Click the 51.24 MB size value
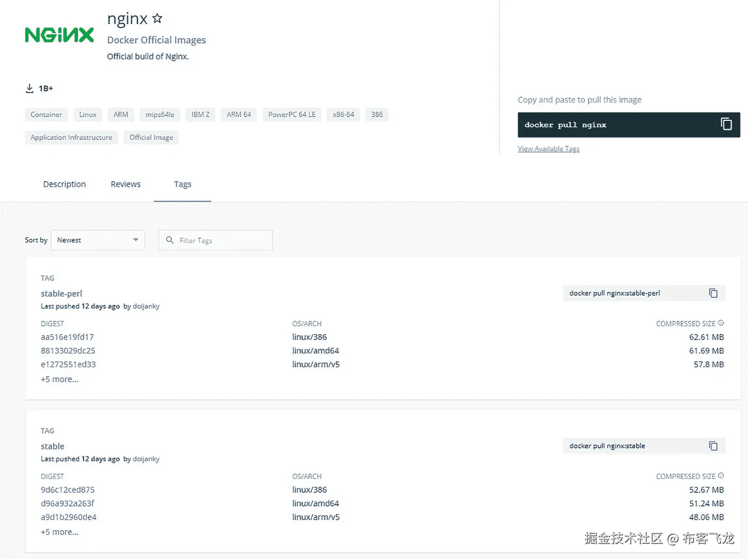Screen dimensions: 749x560 (x=706, y=504)
